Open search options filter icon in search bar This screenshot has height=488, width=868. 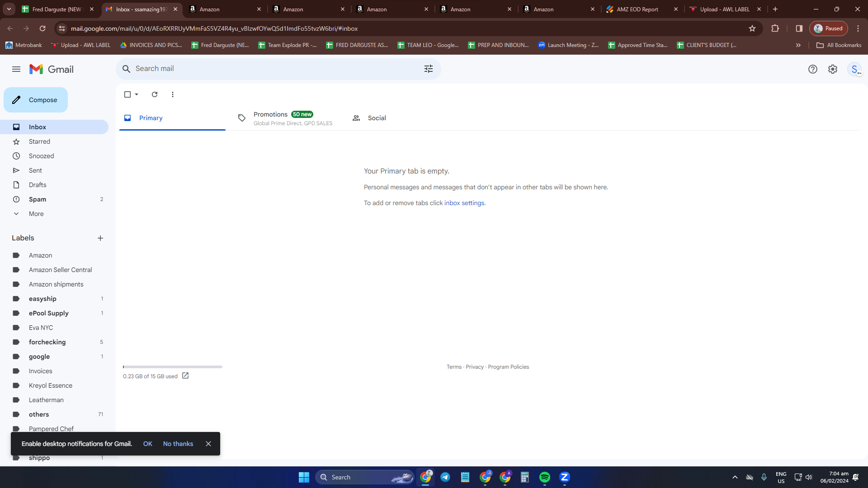tap(428, 69)
